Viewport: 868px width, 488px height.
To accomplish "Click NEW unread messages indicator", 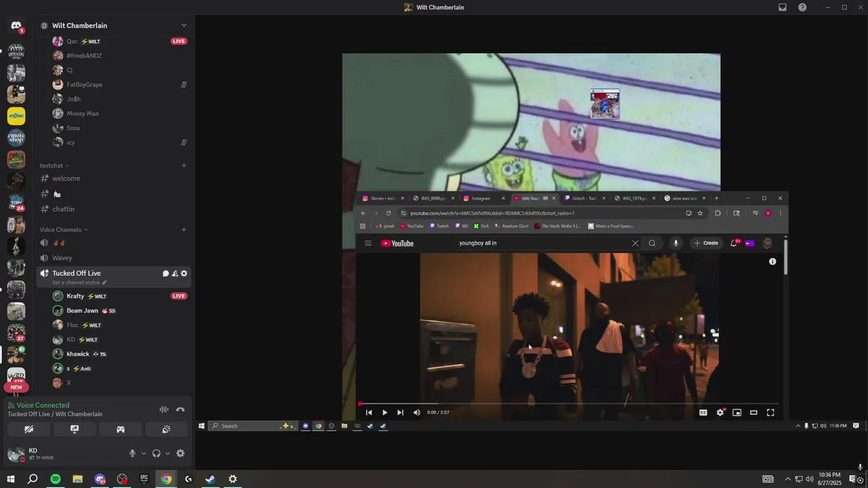I will 16,387.
